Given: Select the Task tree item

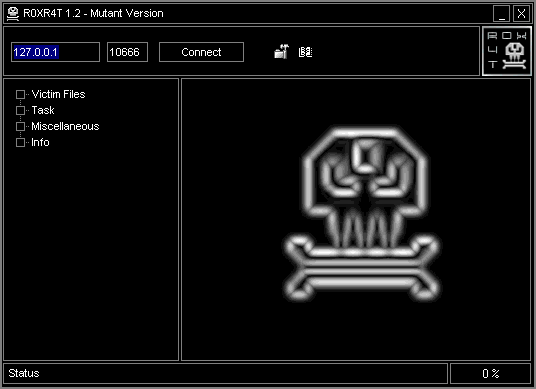Looking at the screenshot, I should 43,110.
